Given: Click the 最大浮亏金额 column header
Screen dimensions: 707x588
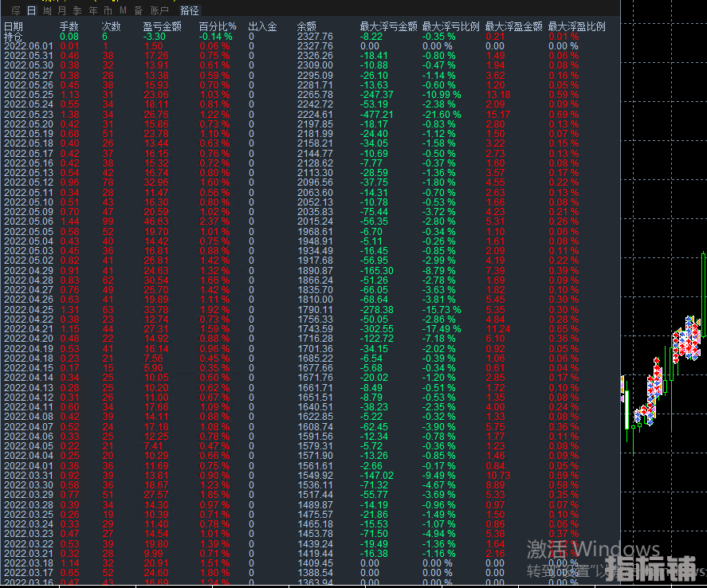Looking at the screenshot, I should (x=388, y=27).
